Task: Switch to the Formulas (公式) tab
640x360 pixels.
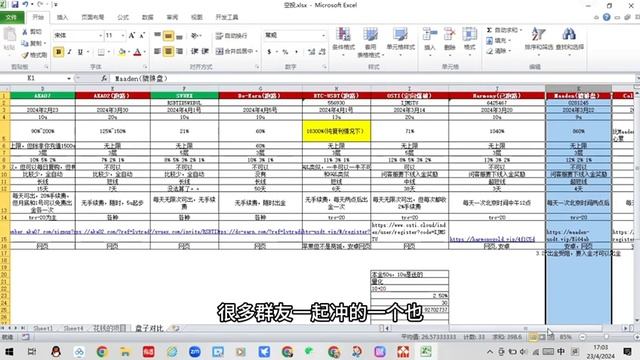Action: pyautogui.click(x=123, y=17)
